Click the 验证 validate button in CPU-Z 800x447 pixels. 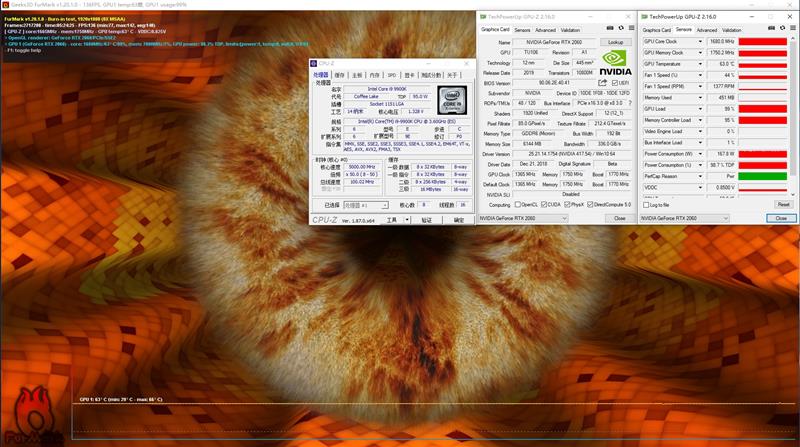pyautogui.click(x=427, y=220)
